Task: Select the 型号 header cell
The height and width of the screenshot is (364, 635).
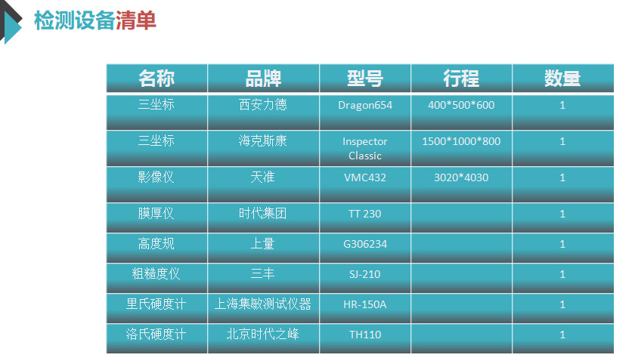Action: click(x=365, y=79)
